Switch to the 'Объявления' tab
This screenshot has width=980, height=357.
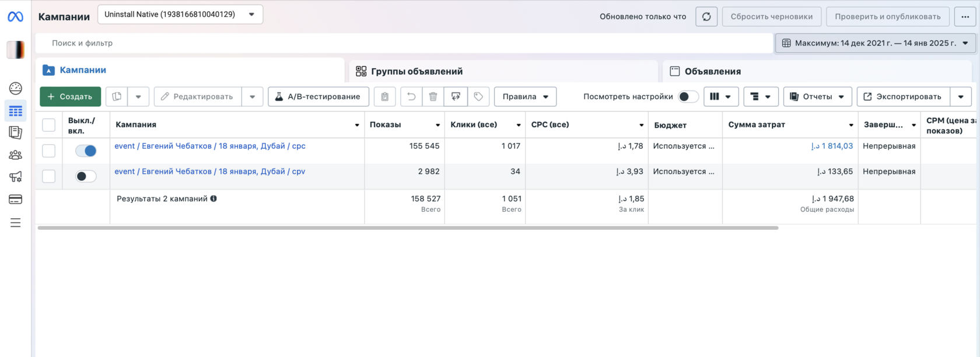(712, 71)
